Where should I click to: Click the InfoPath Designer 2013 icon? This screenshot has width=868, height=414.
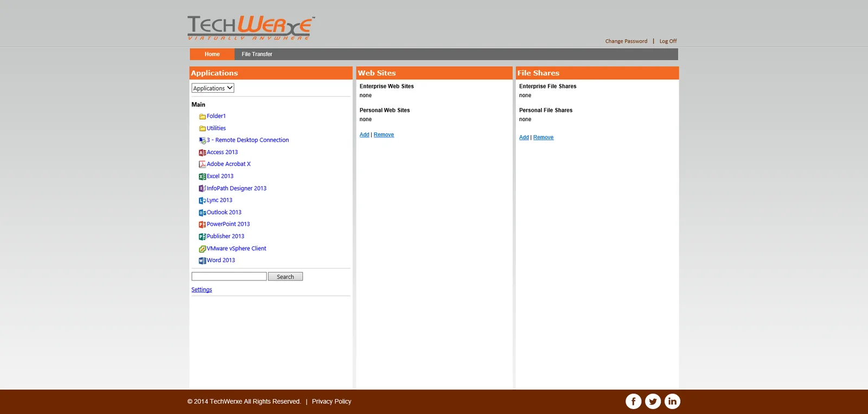tap(202, 188)
